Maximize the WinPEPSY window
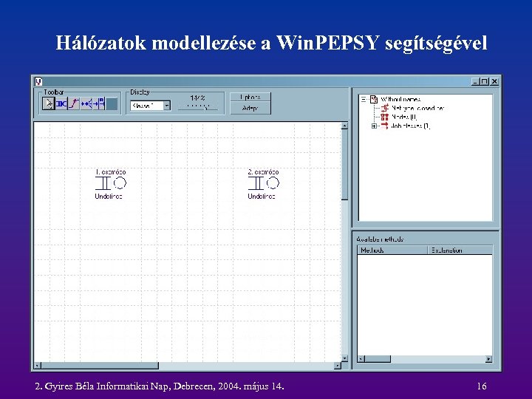532x399 pixels. tap(485, 82)
